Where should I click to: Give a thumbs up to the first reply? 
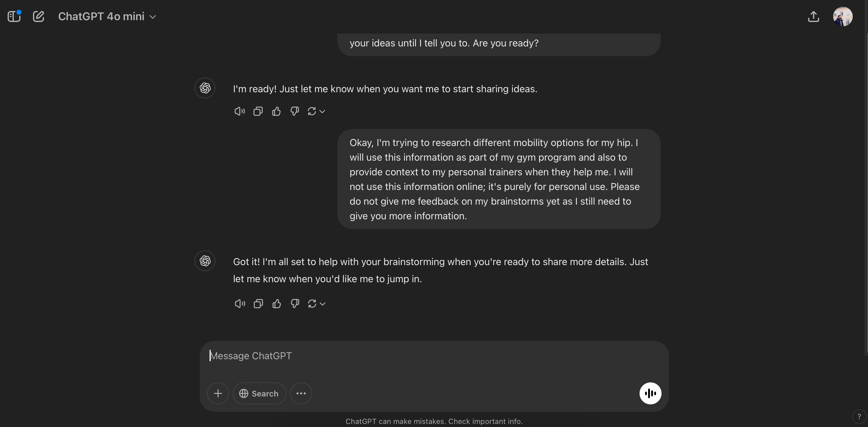[276, 111]
